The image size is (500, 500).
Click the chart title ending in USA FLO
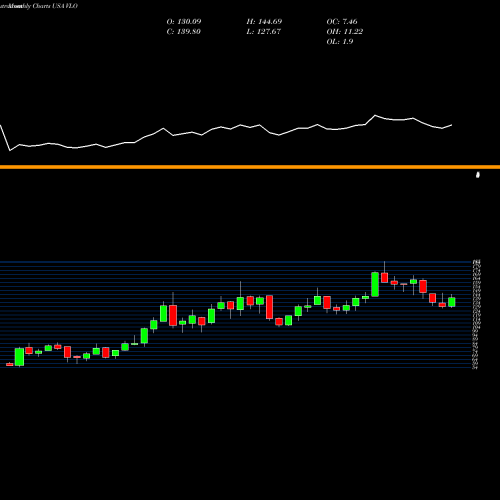pos(39,6)
